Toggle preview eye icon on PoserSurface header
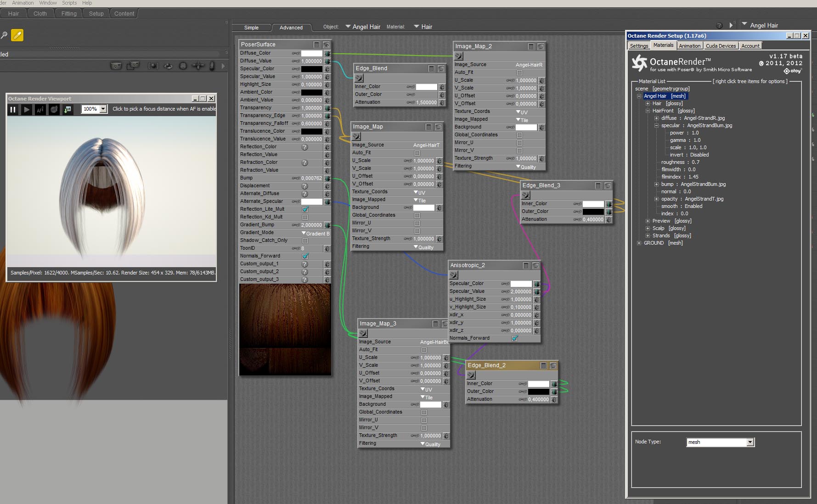Image resolution: width=817 pixels, height=504 pixels. pos(326,45)
